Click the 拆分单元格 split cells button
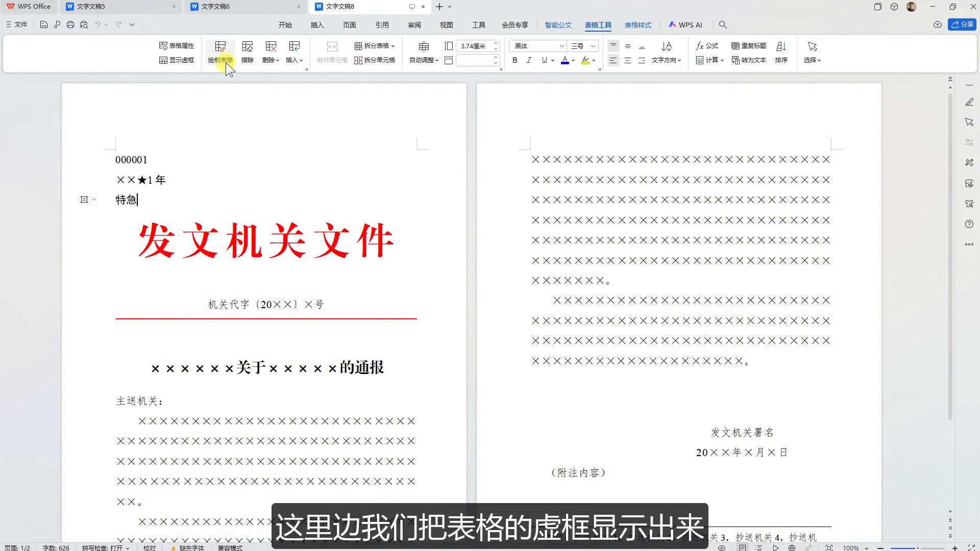 click(375, 60)
